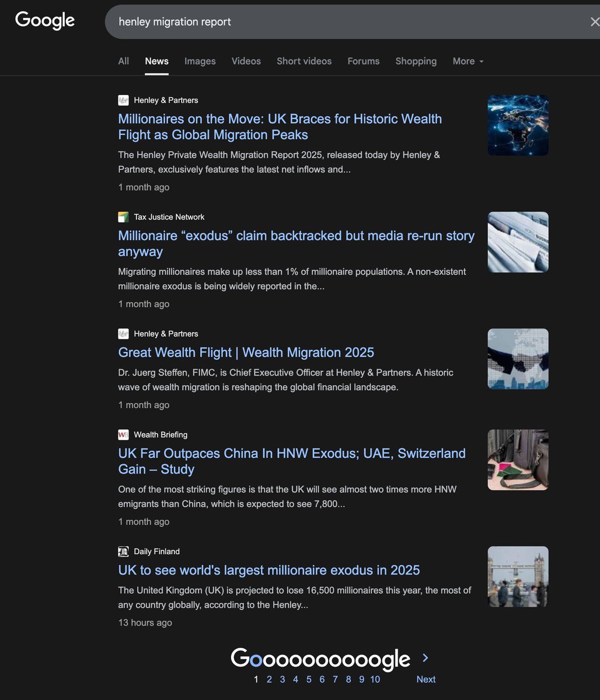Screen dimensions: 600x700
Task: Click the luggage thumbnail for Wealth Briefing article
Action: [x=518, y=460]
